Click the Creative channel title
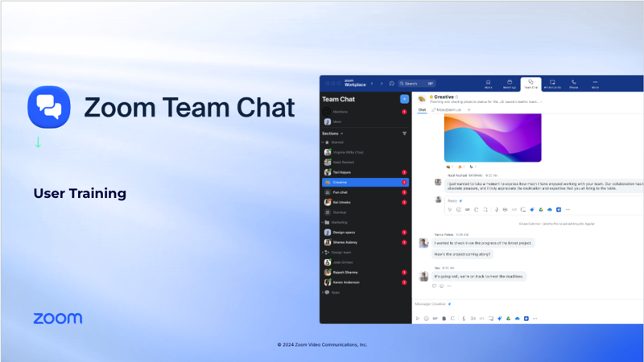This screenshot has width=644, height=362. (x=444, y=97)
